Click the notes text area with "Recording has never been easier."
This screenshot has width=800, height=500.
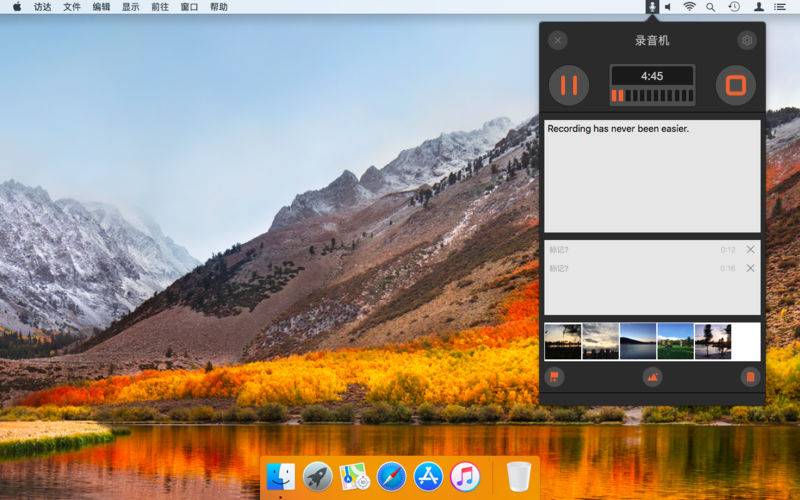(x=652, y=176)
